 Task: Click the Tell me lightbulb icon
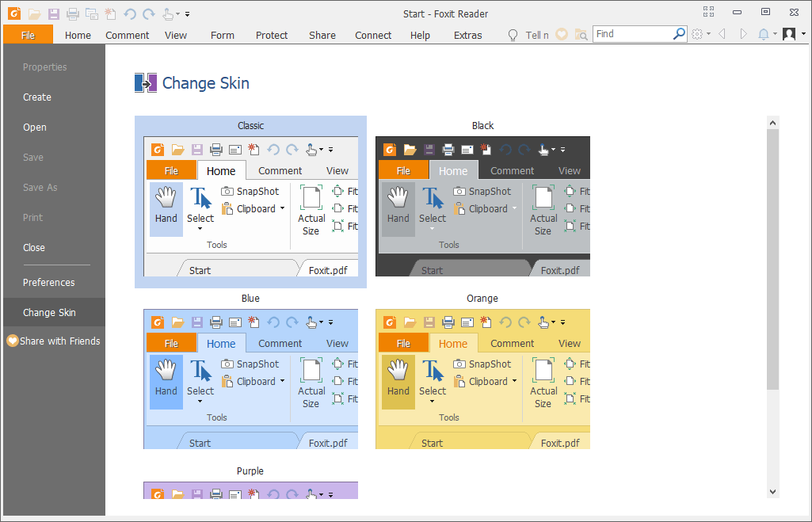(513, 35)
